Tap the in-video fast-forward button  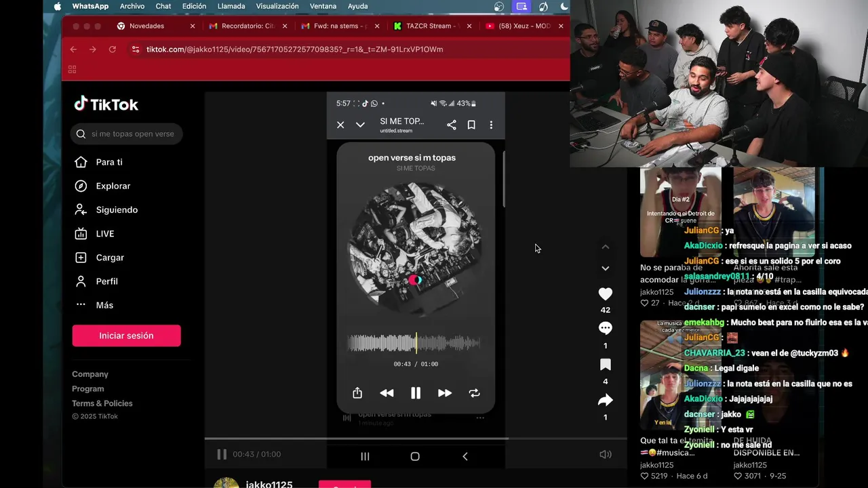445,393
